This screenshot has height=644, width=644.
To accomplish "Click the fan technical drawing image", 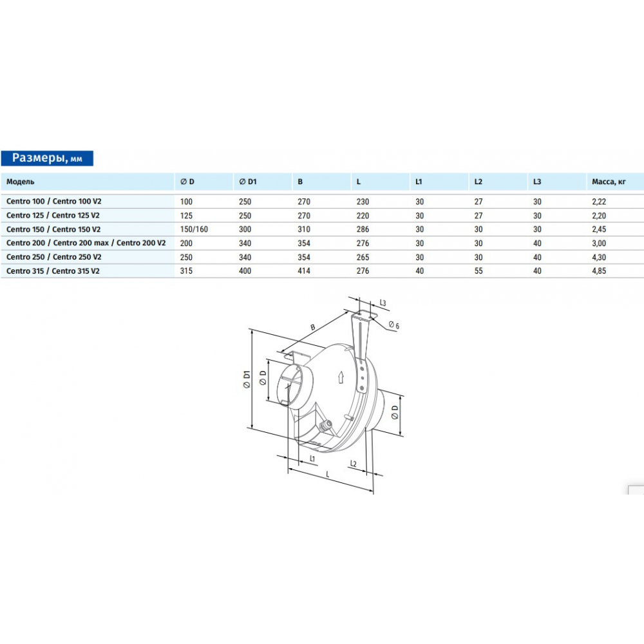I will click(x=325, y=393).
